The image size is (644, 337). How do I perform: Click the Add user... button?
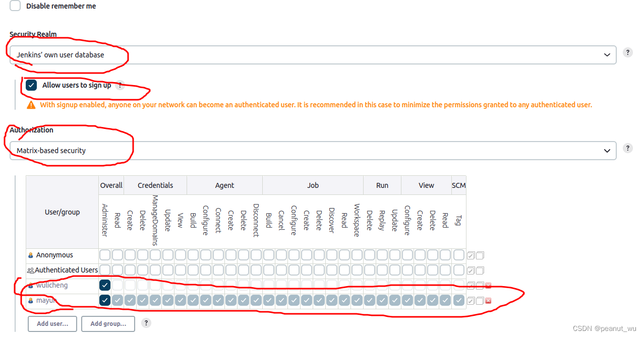[x=52, y=323]
